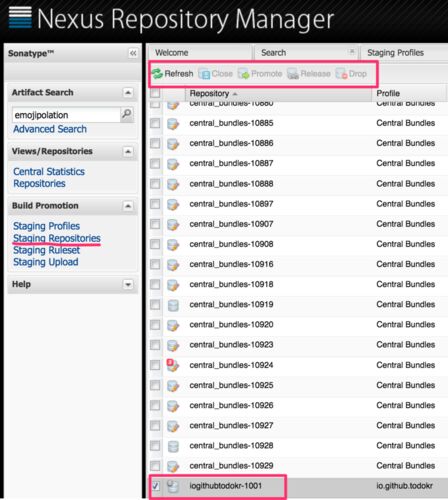Screen dimensions: 448x500
Task: Open the Repositories link
Action: [x=39, y=184]
